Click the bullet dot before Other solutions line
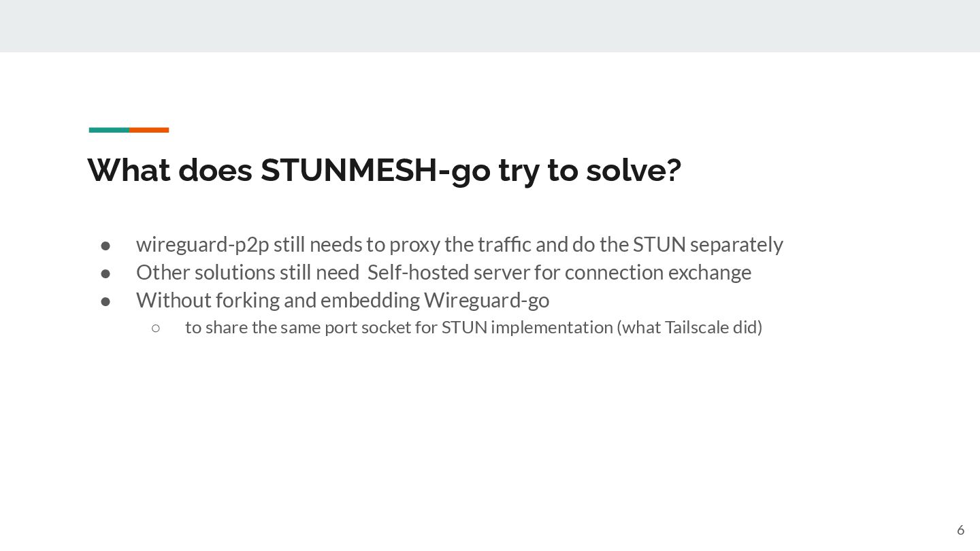Screen dimensions: 980x551 [105, 273]
